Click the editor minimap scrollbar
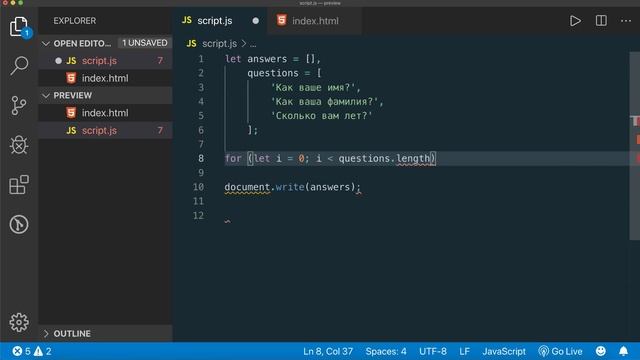This screenshot has height=360, width=640. pos(634,146)
